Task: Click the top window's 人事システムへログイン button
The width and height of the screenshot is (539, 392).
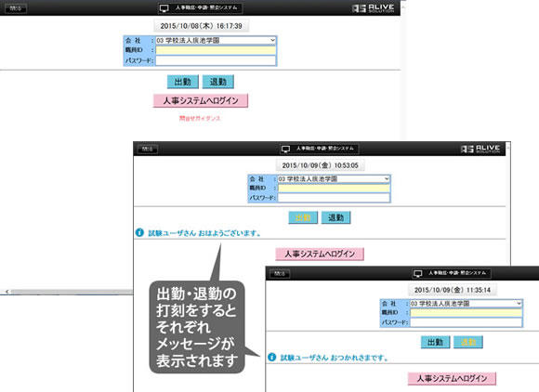Action: [x=201, y=100]
